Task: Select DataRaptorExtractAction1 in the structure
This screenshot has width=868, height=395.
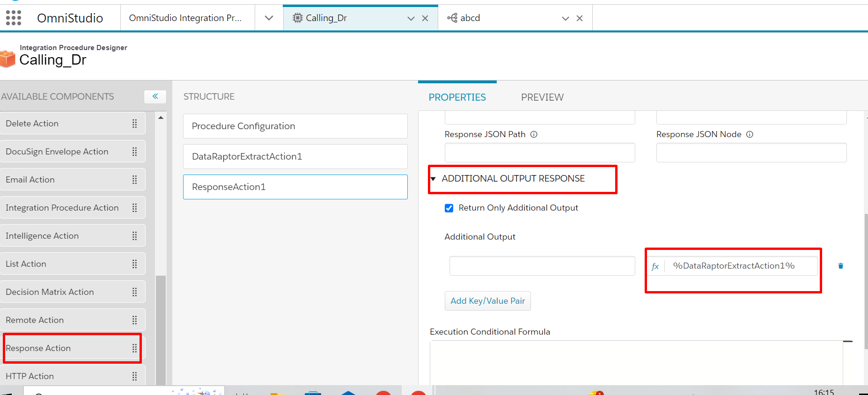Action: (x=295, y=156)
